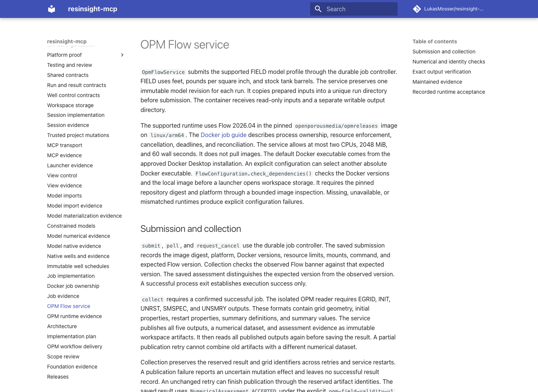Select the Workspace storage nav item
Image resolution: width=538 pixels, height=392 pixels.
(x=70, y=105)
